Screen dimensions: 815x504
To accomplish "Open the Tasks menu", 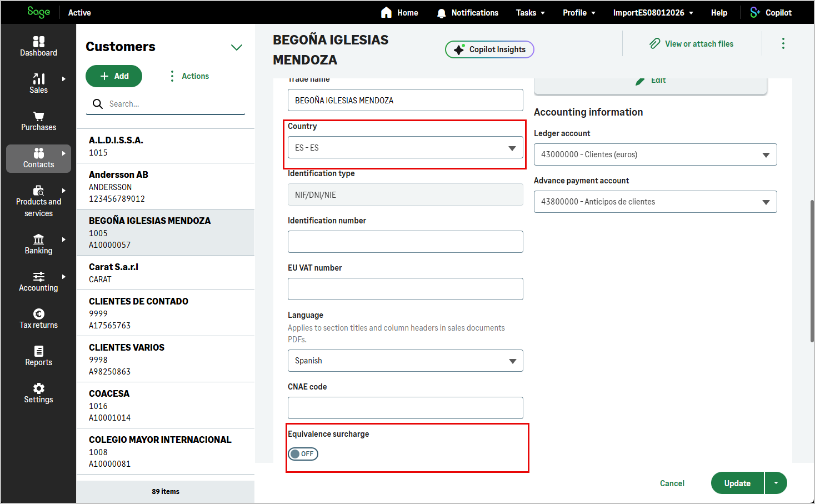I will (x=530, y=13).
